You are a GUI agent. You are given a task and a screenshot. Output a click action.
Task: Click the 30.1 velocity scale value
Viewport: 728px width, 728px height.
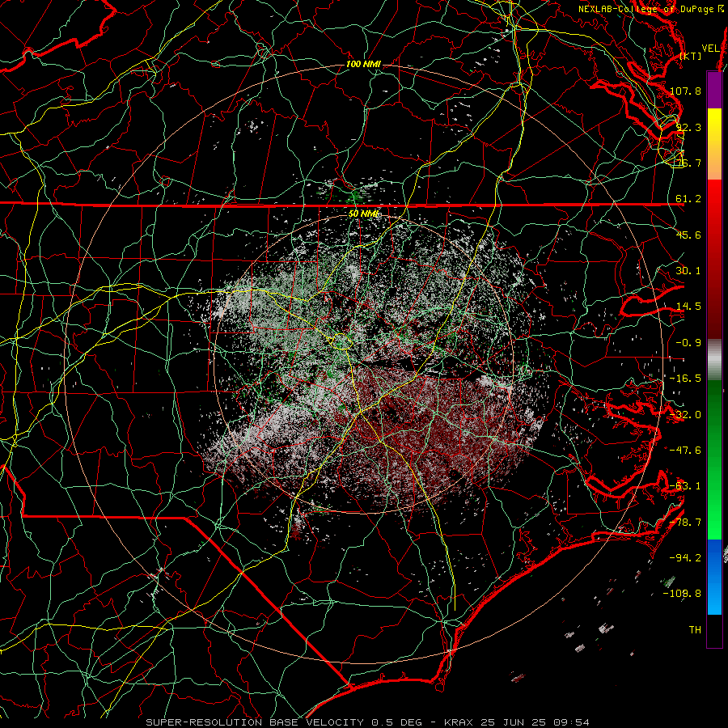pyautogui.click(x=688, y=271)
